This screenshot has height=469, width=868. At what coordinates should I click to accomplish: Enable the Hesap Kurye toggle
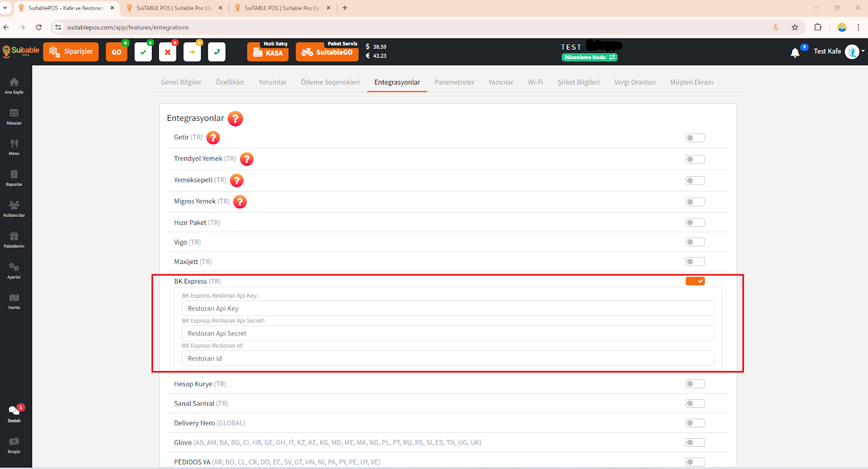click(695, 384)
